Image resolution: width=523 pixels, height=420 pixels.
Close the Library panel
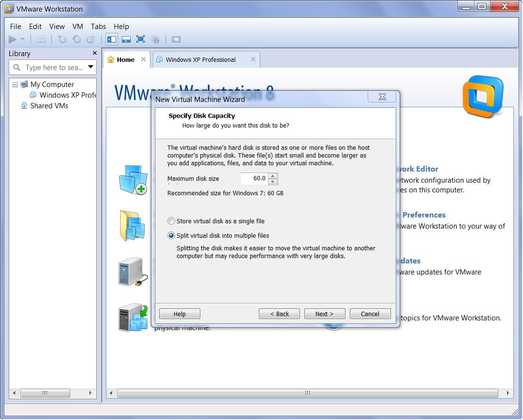95,53
